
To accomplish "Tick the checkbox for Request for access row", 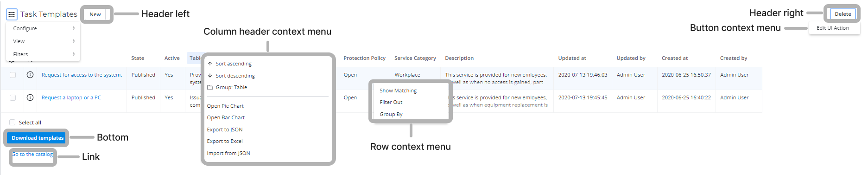I will point(13,75).
